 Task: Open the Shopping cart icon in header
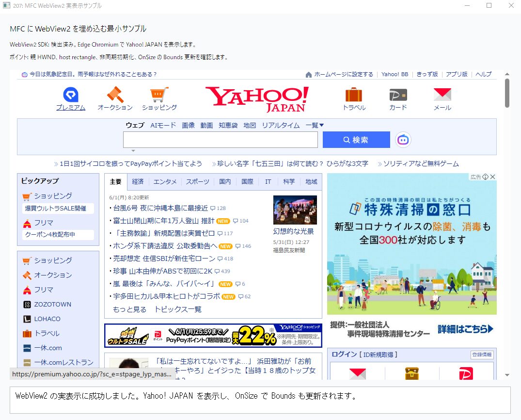[x=159, y=95]
